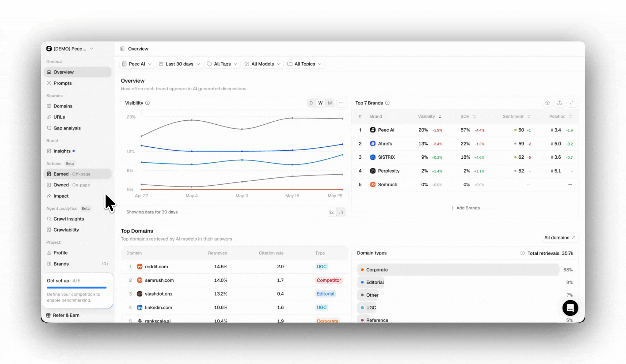Click the Semrush brand logo in table

[x=373, y=185]
